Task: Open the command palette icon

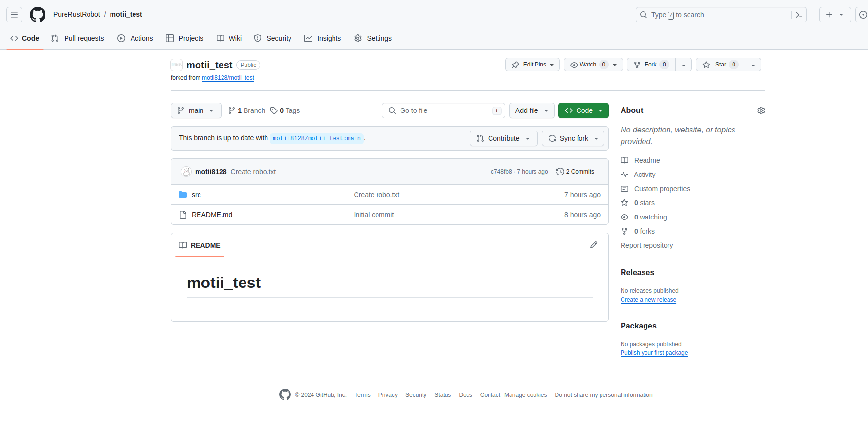Action: [799, 15]
